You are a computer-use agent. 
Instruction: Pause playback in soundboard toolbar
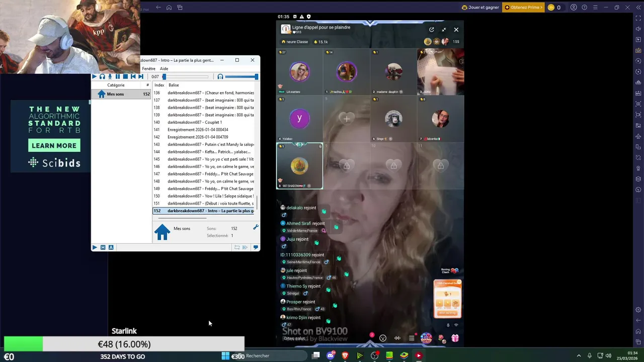pyautogui.click(x=118, y=76)
